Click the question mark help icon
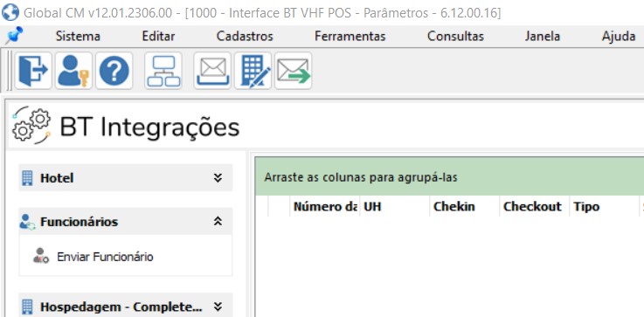Screen dimensions: 644x317 click(114, 71)
